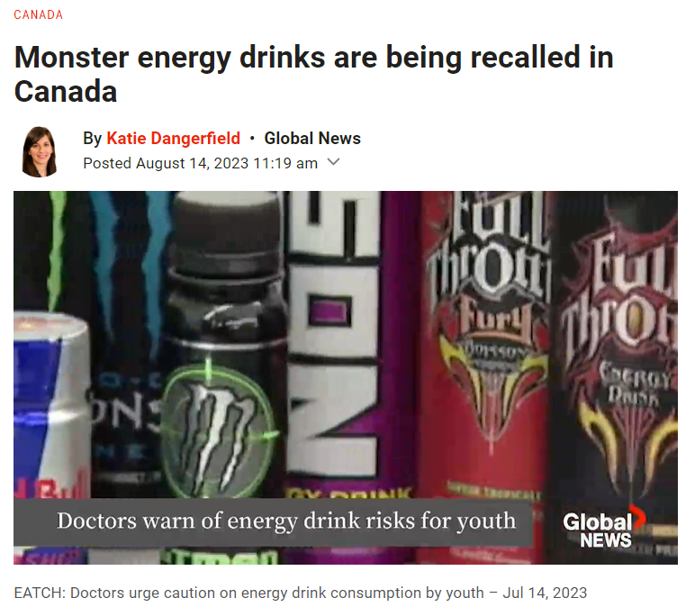695x616 pixels.
Task: Open Katie Dangerfield's profile photo
Action: 40,151
